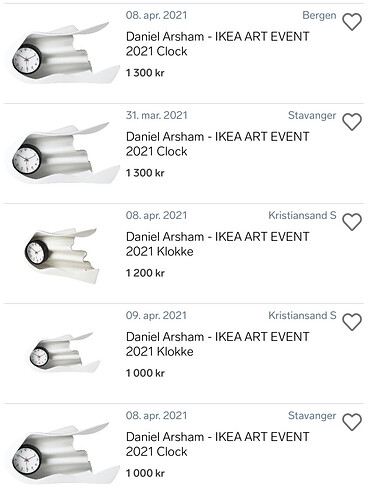
Task: Click the bottom Stavanger listing clock thumbnail
Action: 63,453
